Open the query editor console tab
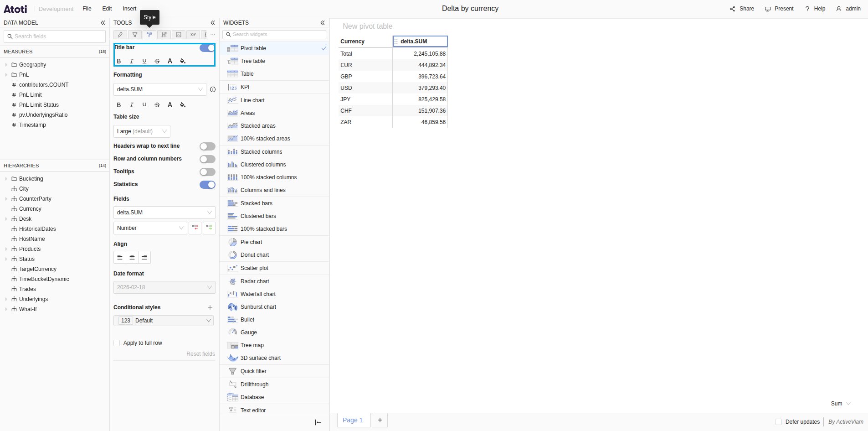868x431 pixels. [179, 35]
